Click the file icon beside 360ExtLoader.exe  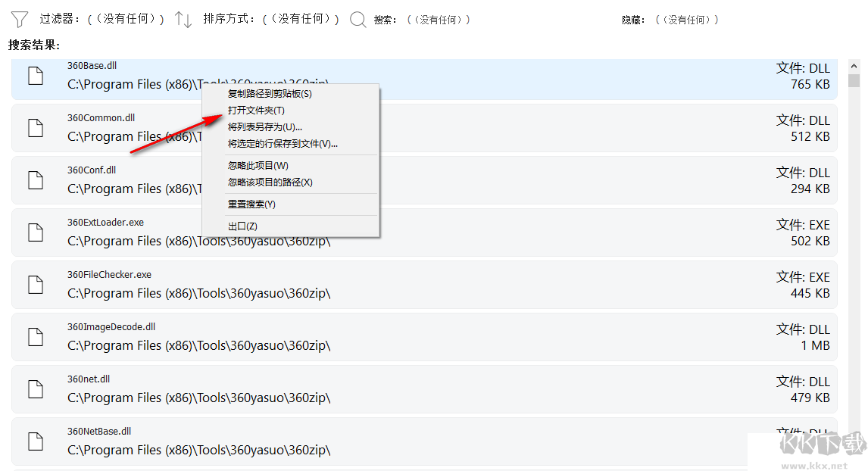tap(35, 232)
